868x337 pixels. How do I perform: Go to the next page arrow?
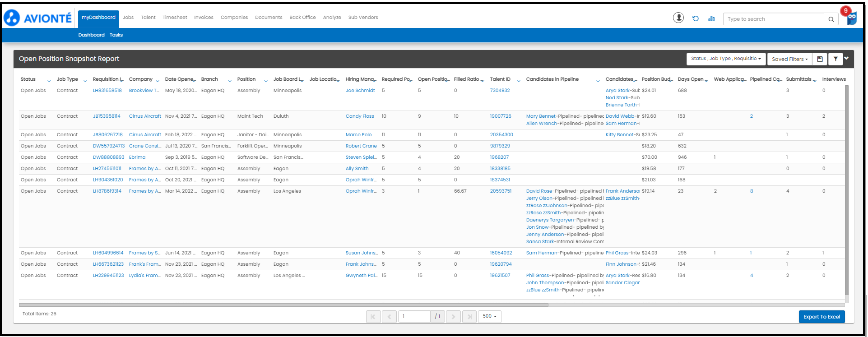(x=453, y=317)
